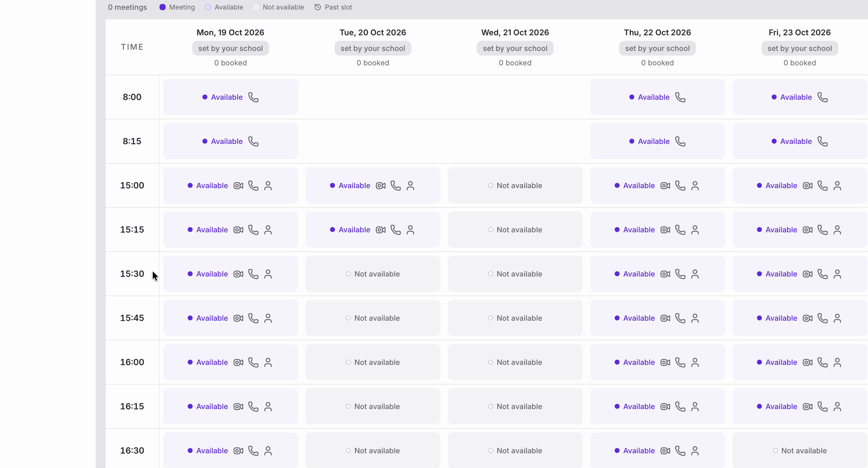Click the 15:30 time row label
Image resolution: width=868 pixels, height=468 pixels.
click(x=132, y=274)
